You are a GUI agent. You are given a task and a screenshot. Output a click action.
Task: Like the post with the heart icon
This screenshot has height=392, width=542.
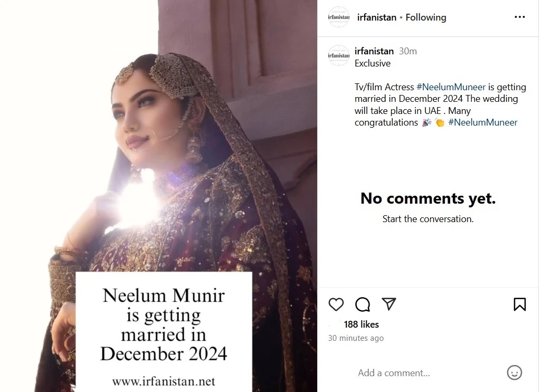(x=336, y=304)
